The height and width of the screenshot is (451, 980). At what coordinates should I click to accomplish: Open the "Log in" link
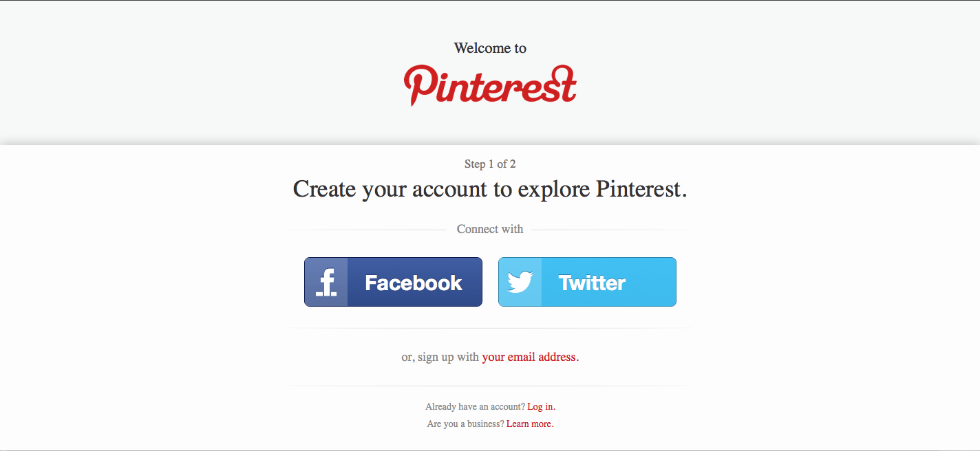tap(541, 406)
